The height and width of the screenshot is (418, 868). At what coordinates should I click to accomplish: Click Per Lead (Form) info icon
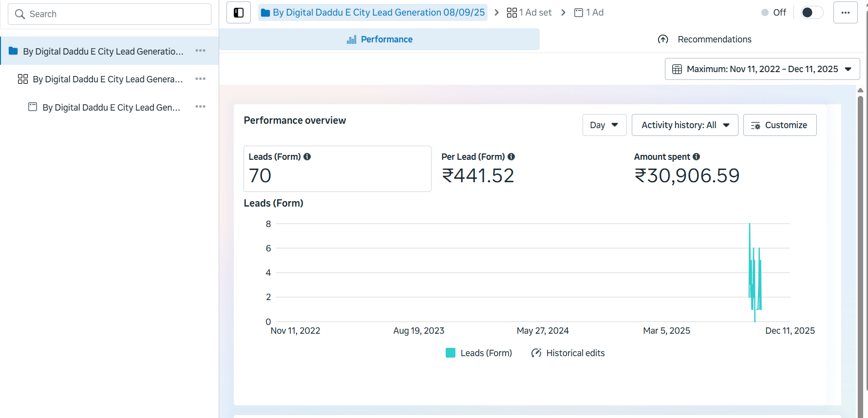click(511, 157)
